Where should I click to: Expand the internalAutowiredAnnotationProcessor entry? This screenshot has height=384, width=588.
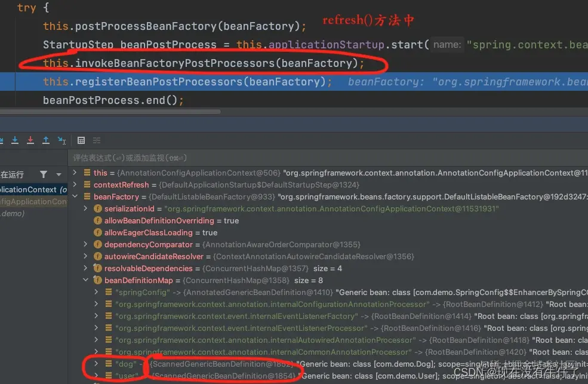[x=96, y=340]
